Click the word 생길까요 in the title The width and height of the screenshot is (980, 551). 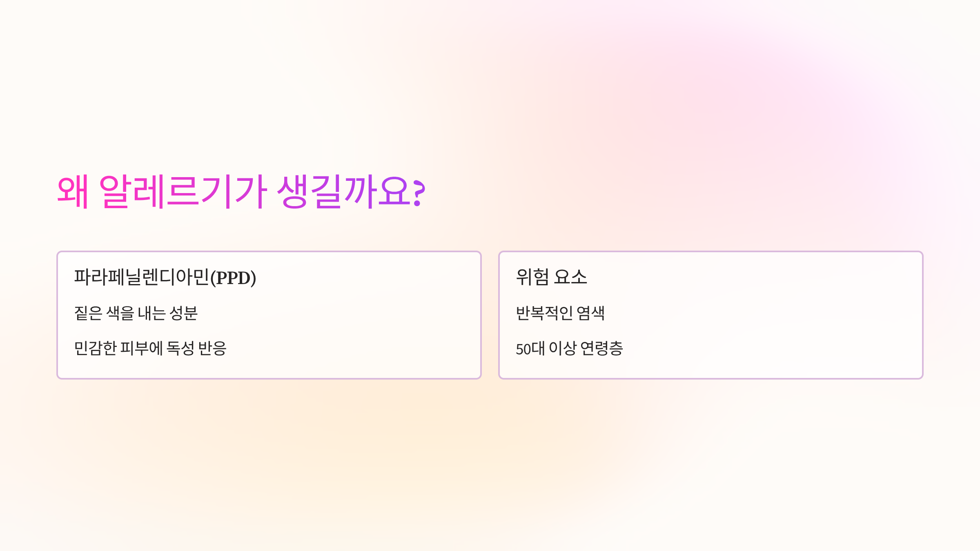pos(344,191)
